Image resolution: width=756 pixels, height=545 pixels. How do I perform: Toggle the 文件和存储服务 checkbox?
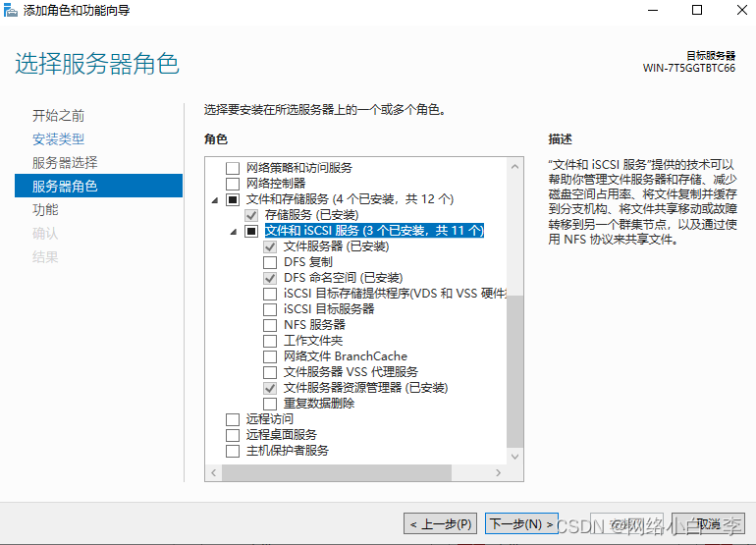coord(233,199)
